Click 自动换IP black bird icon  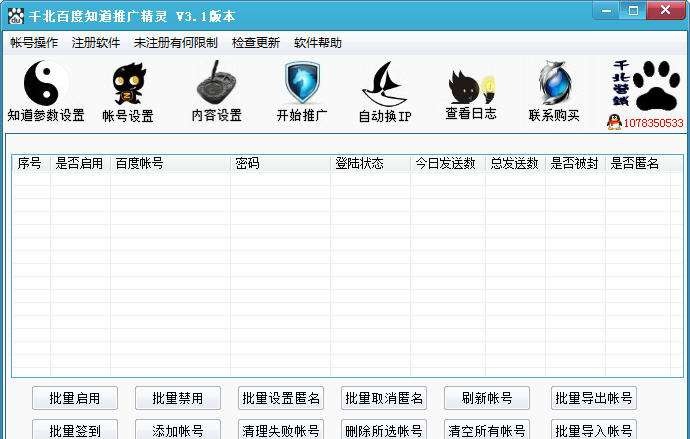pyautogui.click(x=384, y=84)
